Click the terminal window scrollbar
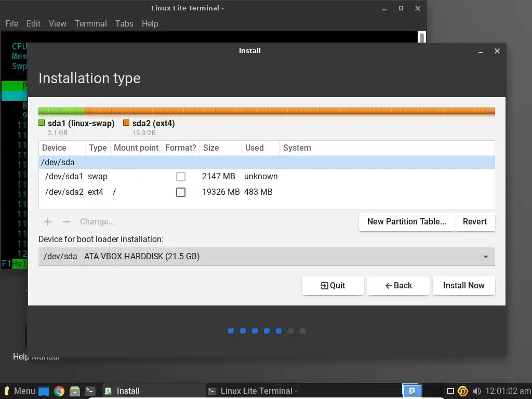This screenshot has height=399, width=532. 422,37
